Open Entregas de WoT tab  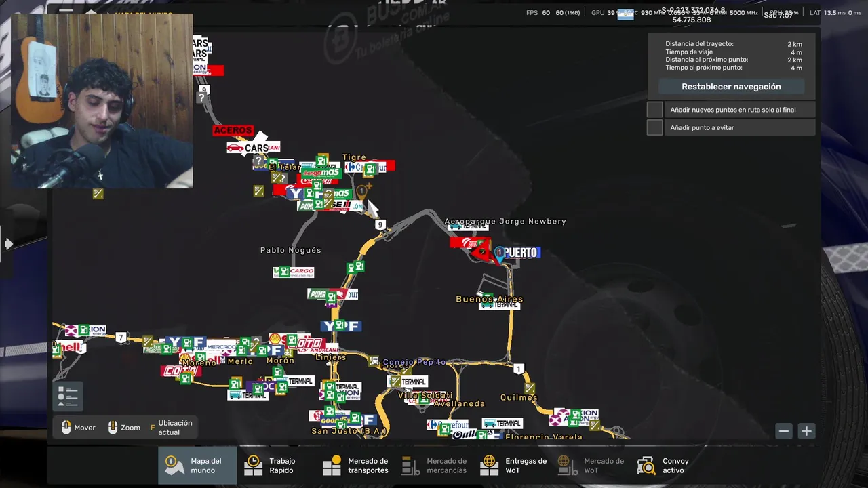tap(513, 466)
